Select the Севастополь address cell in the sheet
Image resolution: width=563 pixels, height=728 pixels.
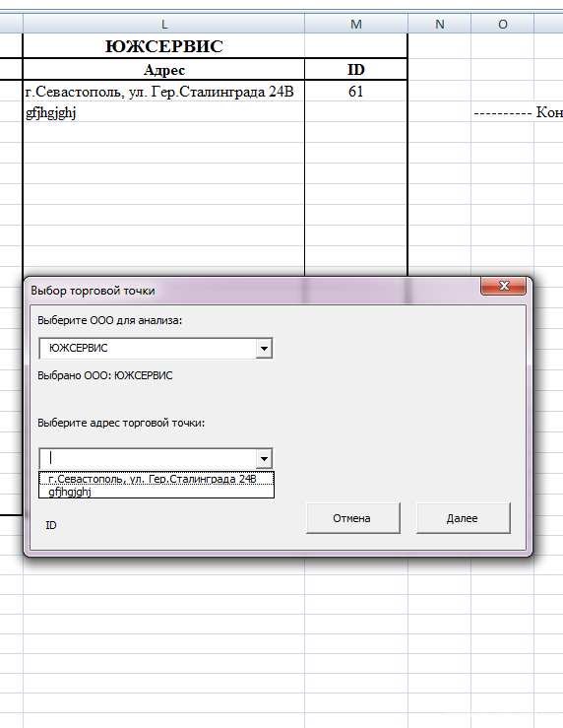click(163, 92)
